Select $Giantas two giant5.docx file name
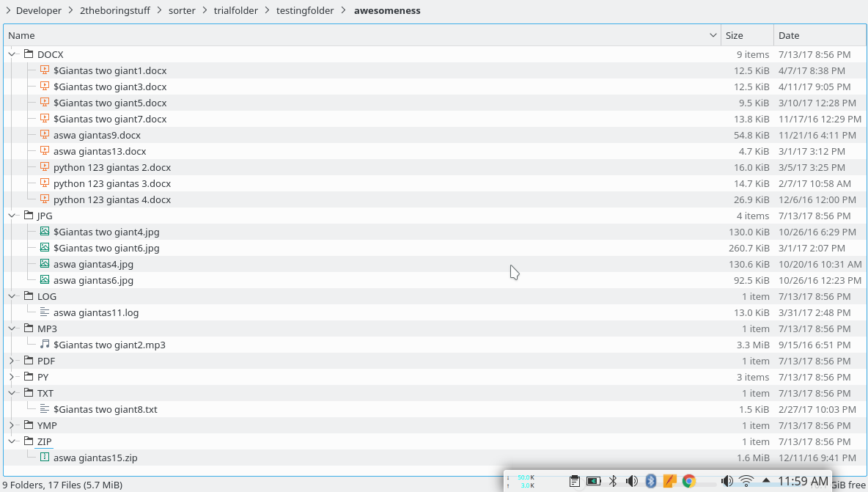Viewport: 868px width, 492px height. click(110, 103)
